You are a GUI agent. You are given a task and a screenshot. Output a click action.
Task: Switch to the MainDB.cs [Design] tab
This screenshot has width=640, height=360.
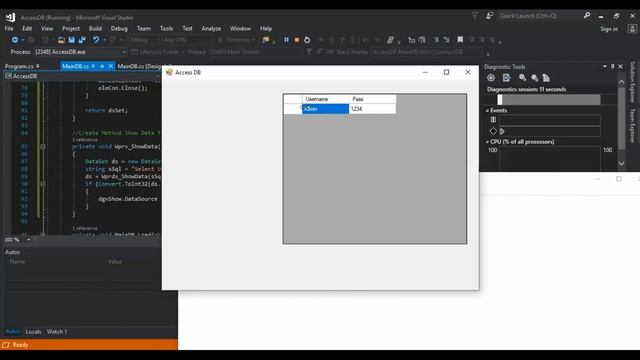click(140, 66)
